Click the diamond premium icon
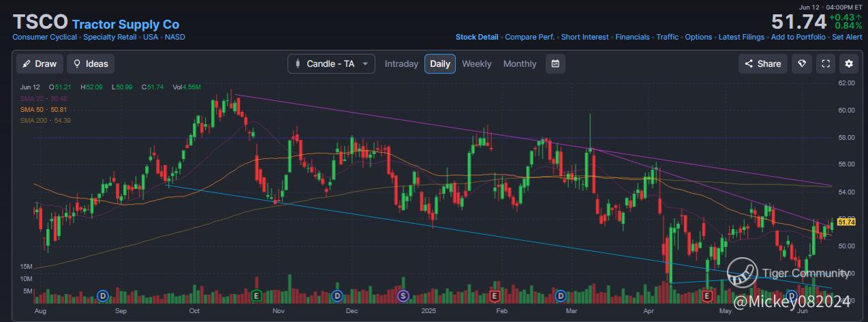Image resolution: width=868 pixels, height=322 pixels. pyautogui.click(x=803, y=63)
